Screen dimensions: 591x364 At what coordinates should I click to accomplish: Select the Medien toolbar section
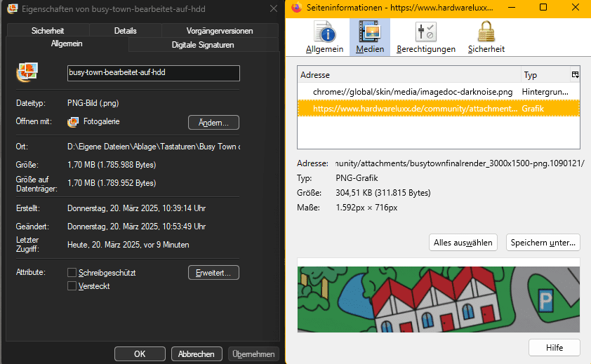tap(370, 37)
